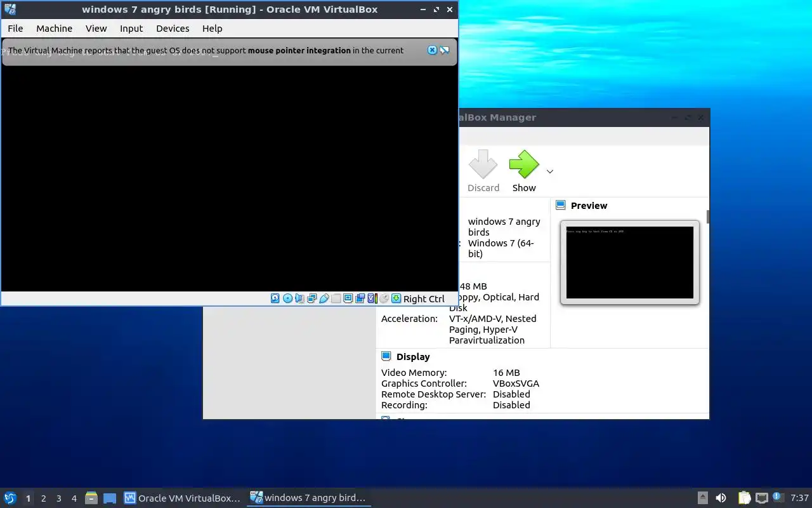
Task: Open the file manager taskbar launcher
Action: pos(91,498)
